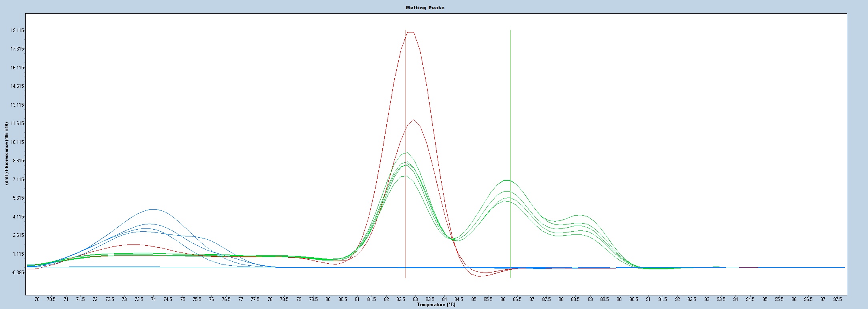
Task: Select the apex of the shorter red peak near 11.6
Action: coord(414,120)
